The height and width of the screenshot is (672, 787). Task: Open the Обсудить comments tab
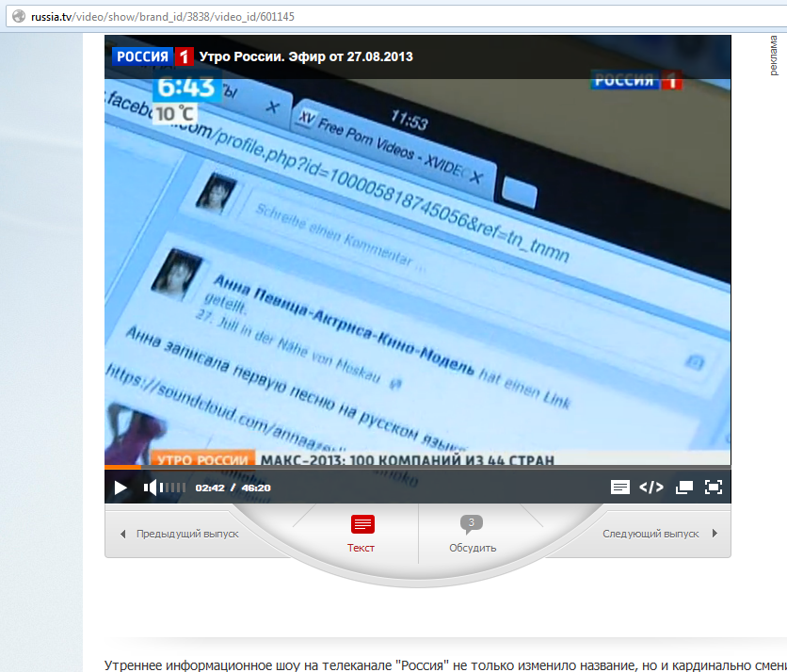tap(473, 534)
